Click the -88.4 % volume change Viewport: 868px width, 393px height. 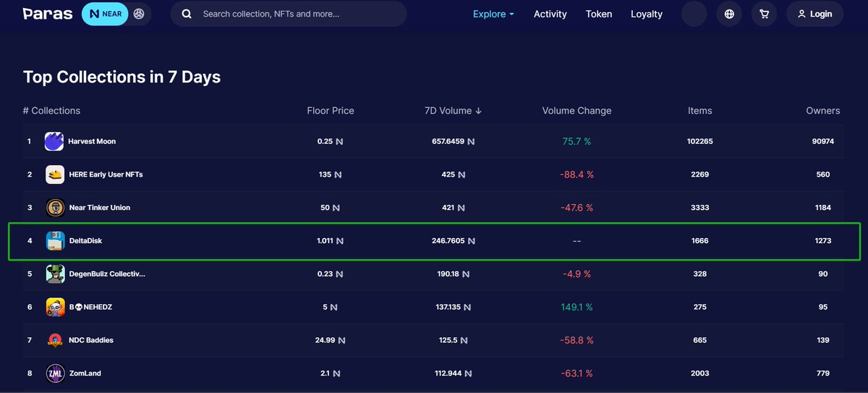click(576, 174)
